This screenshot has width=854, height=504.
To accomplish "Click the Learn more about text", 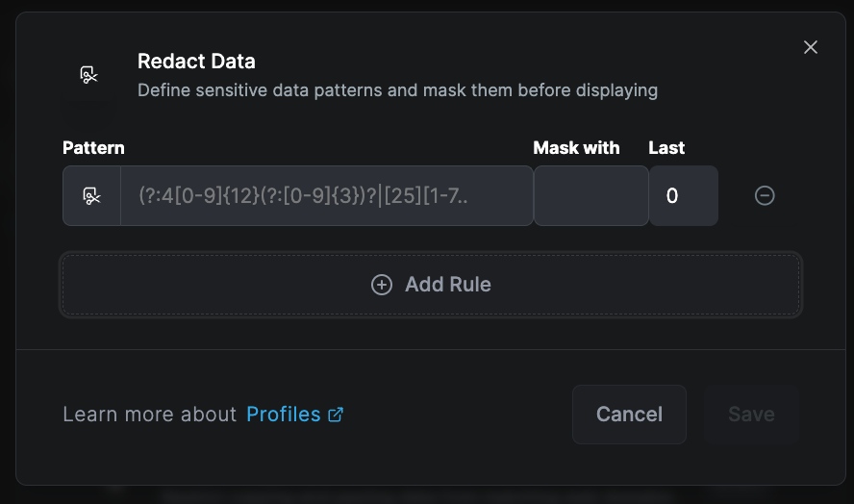I will [x=150, y=415].
